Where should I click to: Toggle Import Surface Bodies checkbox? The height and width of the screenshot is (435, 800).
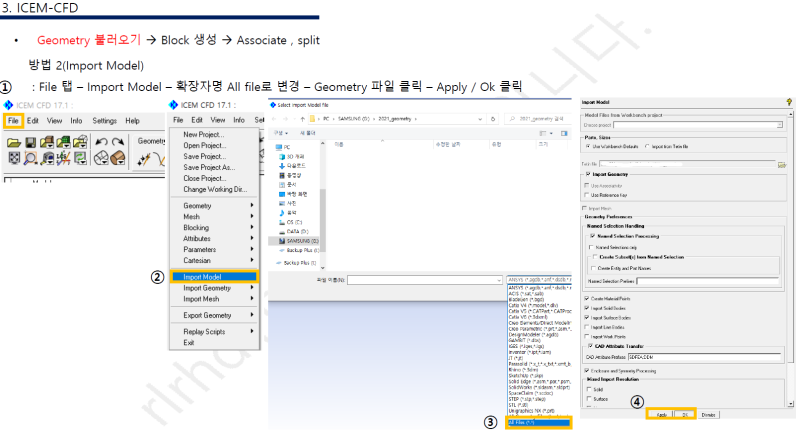(587, 317)
